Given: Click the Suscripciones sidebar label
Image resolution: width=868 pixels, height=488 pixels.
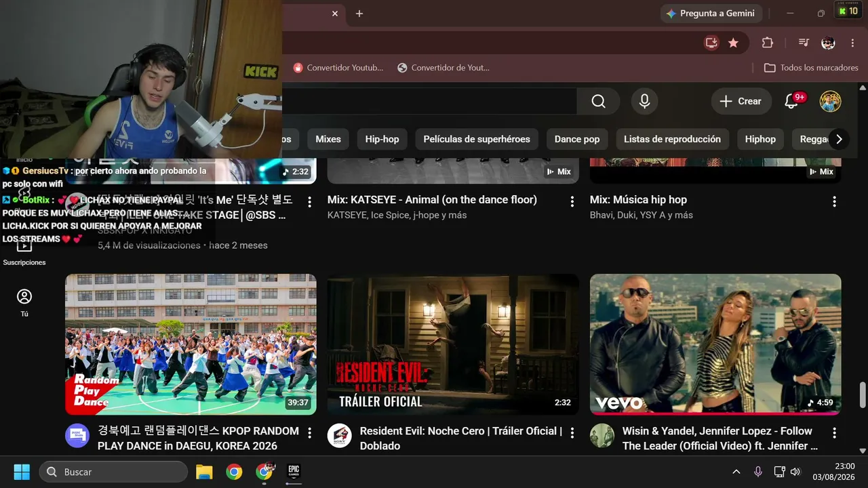Looking at the screenshot, I should pos(24,262).
